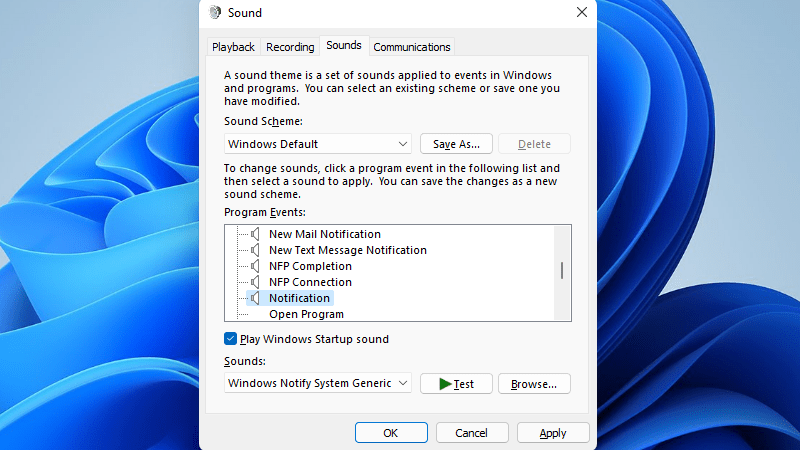Click the Cancel button

click(x=471, y=433)
